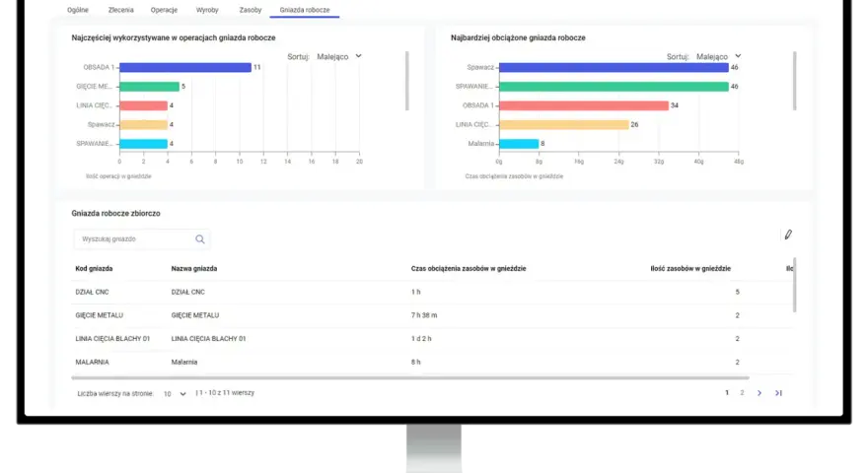This screenshot has height=473, width=868.
Task: Click the 1 d 2 h time value
Action: click(421, 339)
